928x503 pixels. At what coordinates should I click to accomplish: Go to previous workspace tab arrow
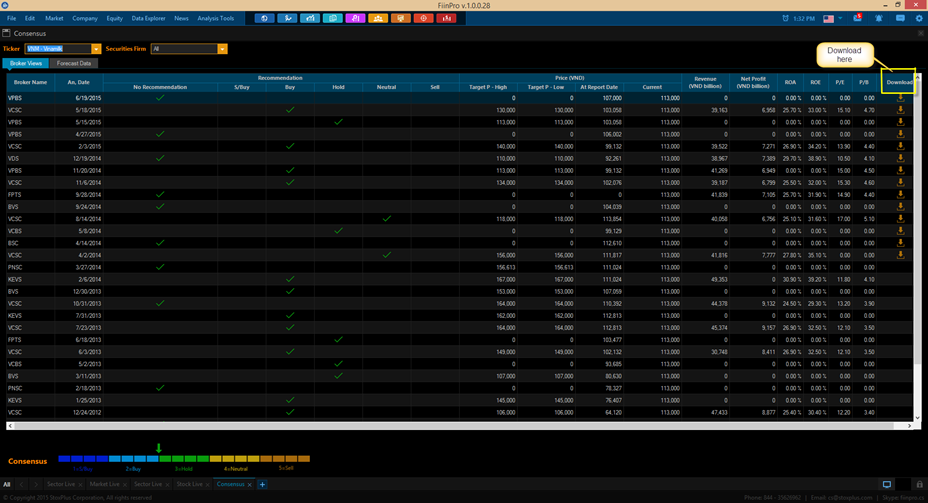(21, 484)
